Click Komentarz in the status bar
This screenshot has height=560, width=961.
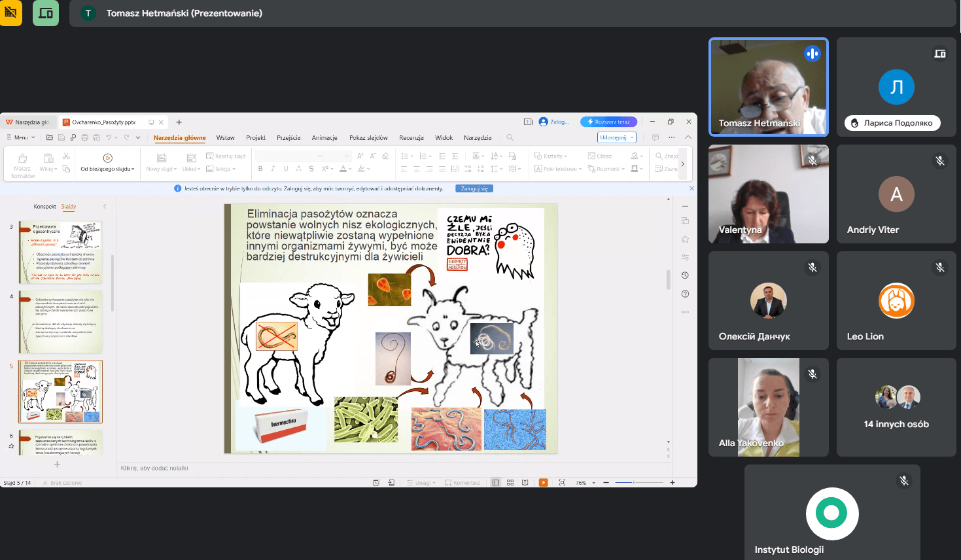(x=463, y=483)
